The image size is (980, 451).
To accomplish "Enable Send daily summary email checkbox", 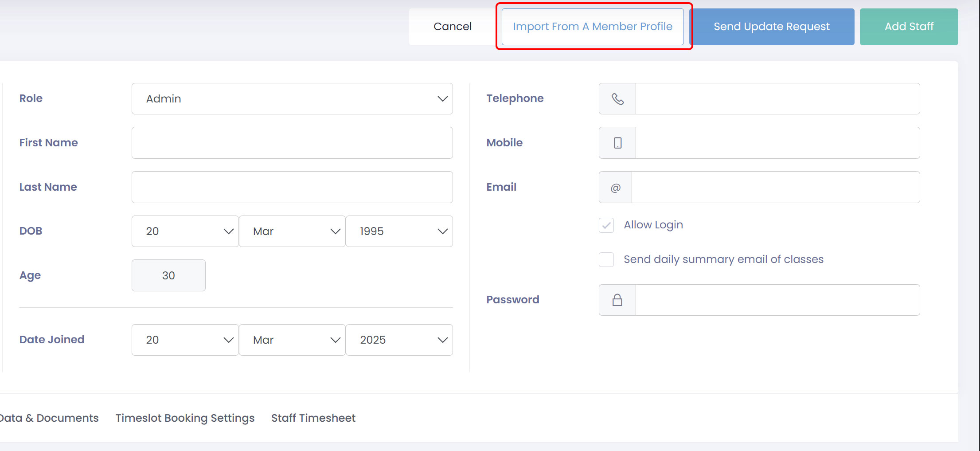I will pyautogui.click(x=606, y=259).
